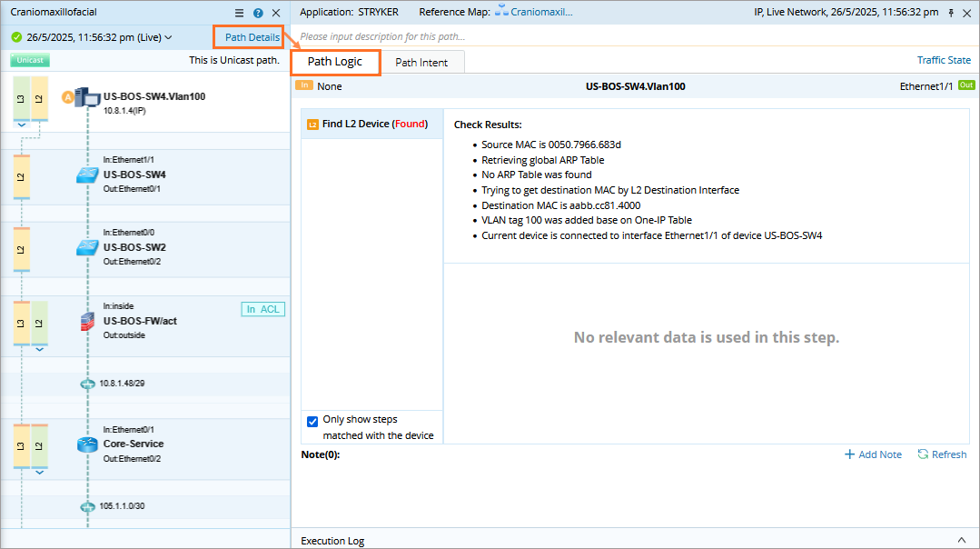Image resolution: width=980 pixels, height=549 pixels.
Task: Open the hamburger menu in Craniomaxillofacial panel
Action: 239,13
